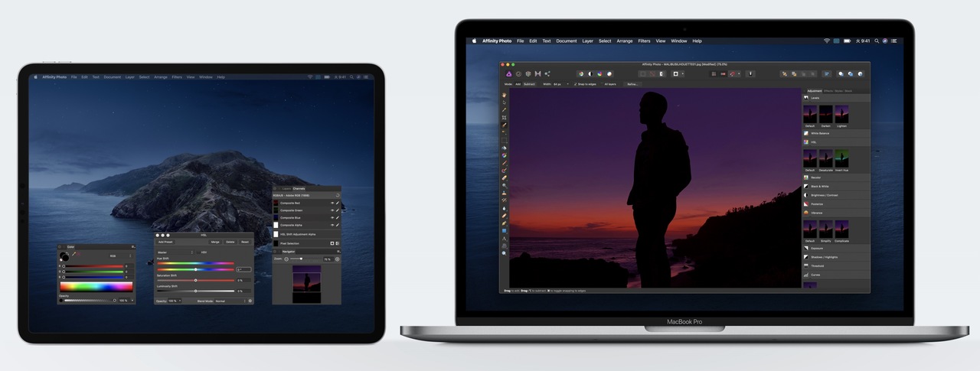
Task: Click the color picker eyedropper in Color panel
Action: (74, 254)
